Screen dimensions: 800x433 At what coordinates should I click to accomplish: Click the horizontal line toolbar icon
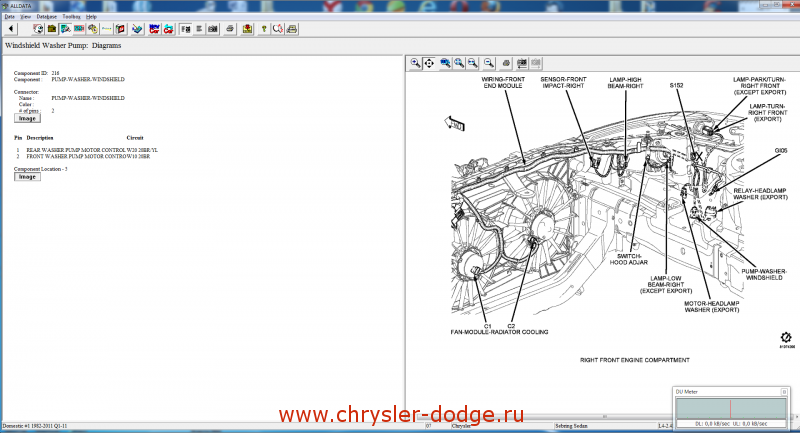tap(107, 29)
